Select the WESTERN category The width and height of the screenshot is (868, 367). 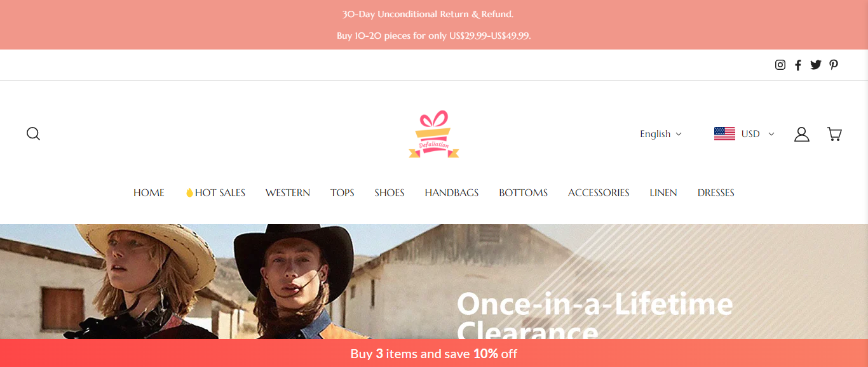[288, 193]
